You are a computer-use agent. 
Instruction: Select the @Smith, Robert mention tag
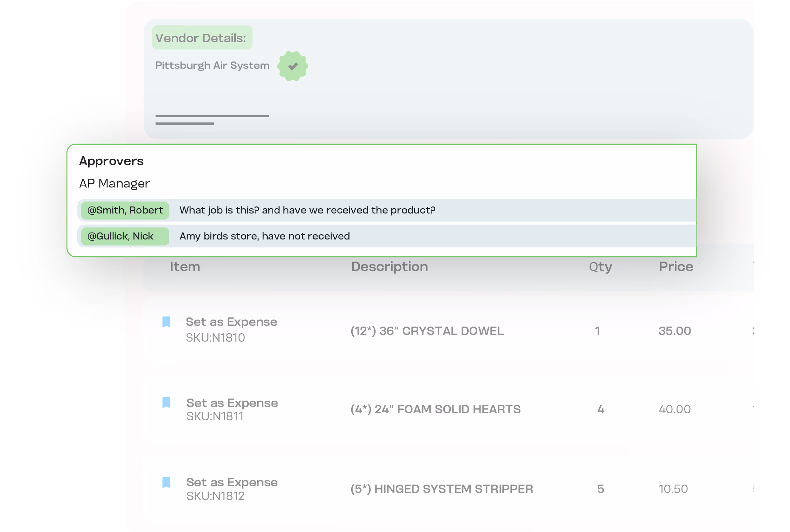point(125,210)
